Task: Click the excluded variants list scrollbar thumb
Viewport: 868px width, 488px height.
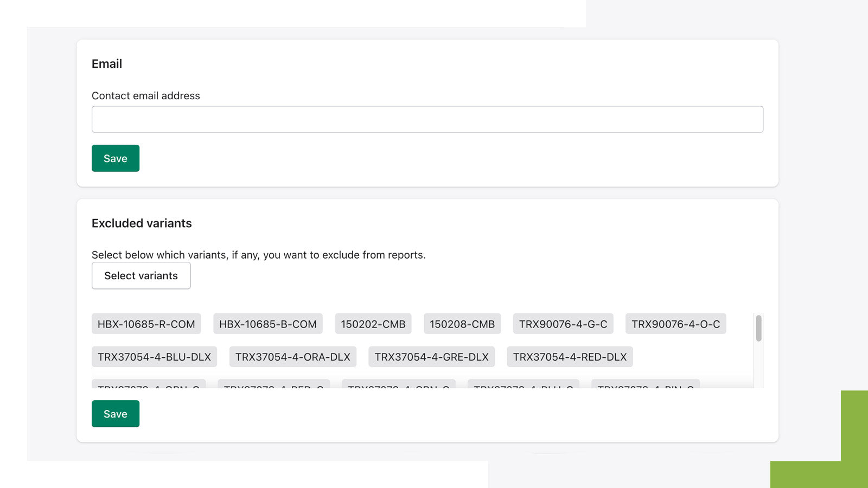Action: tap(758, 328)
